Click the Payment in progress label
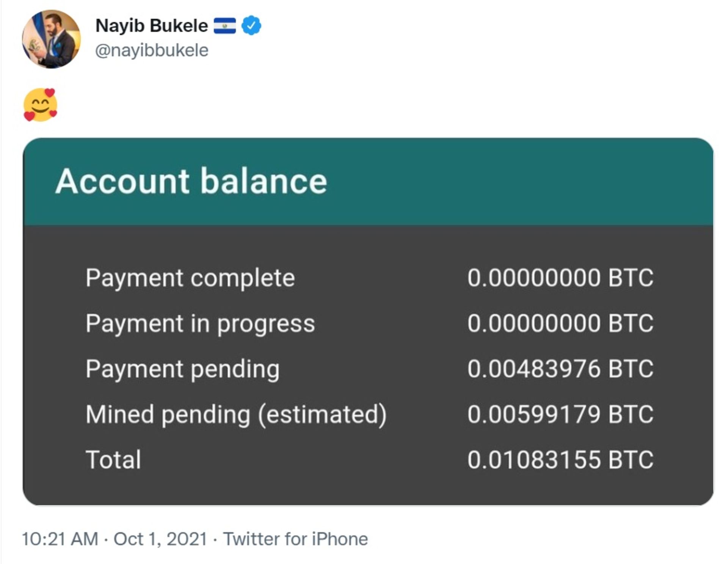 tap(200, 324)
